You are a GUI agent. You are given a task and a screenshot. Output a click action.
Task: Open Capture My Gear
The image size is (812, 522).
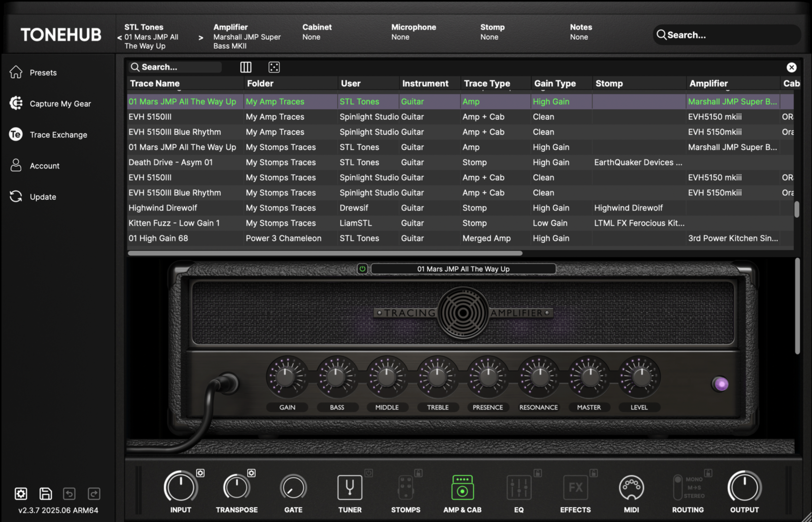50,104
